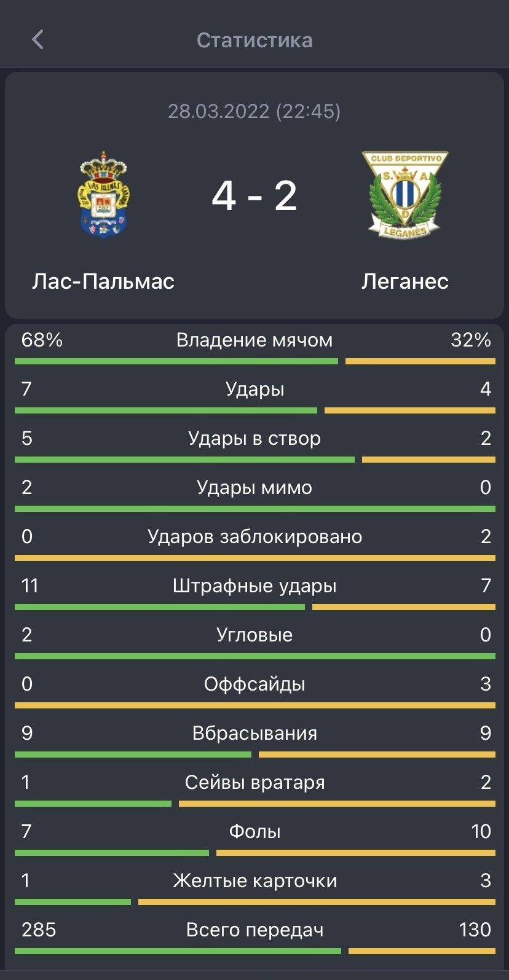Open the Леганес team name

[404, 281]
